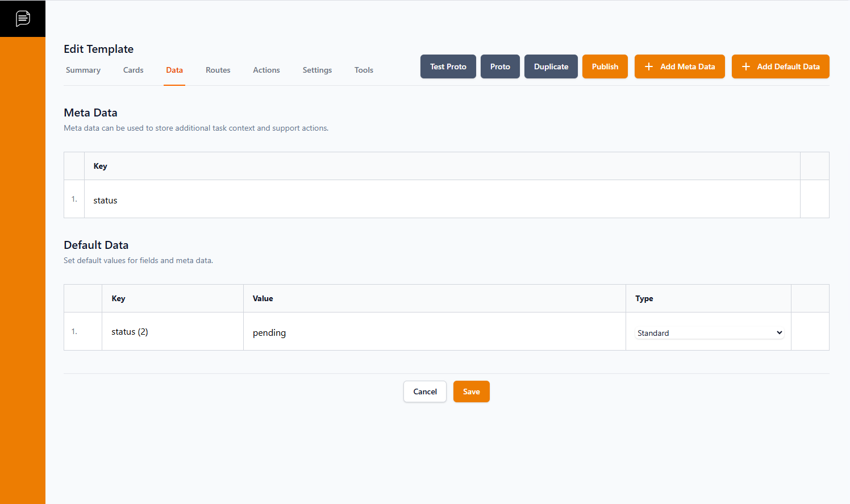850x504 pixels.
Task: Switch to the Settings tab
Action: 317,70
